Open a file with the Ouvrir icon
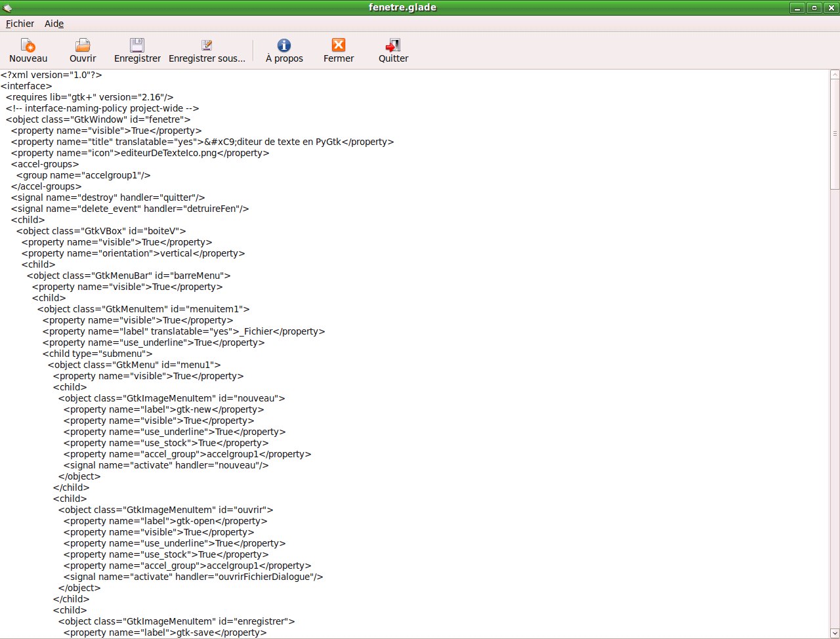 pyautogui.click(x=83, y=45)
